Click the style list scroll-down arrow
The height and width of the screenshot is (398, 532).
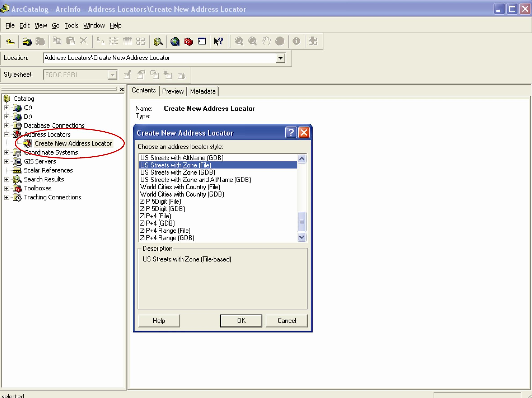coord(302,237)
